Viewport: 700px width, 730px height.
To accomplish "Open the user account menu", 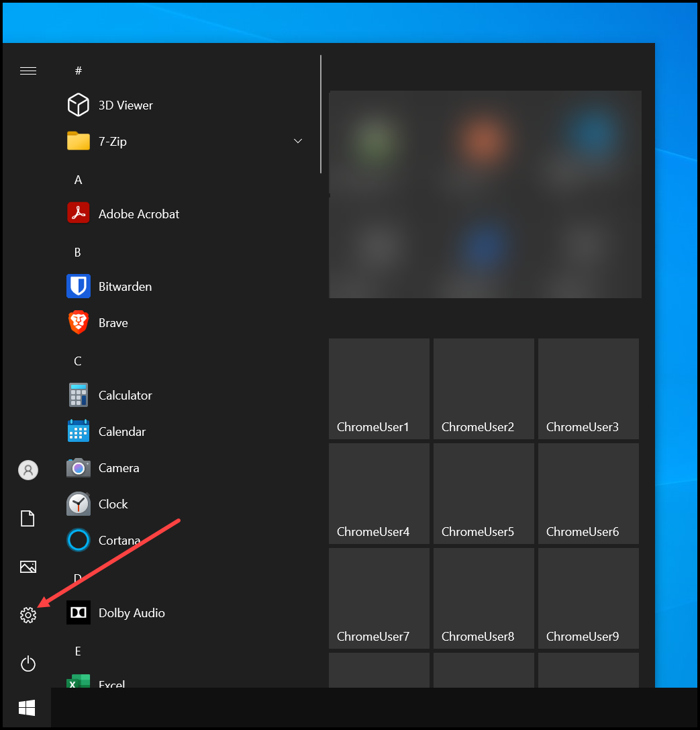I will tap(28, 470).
